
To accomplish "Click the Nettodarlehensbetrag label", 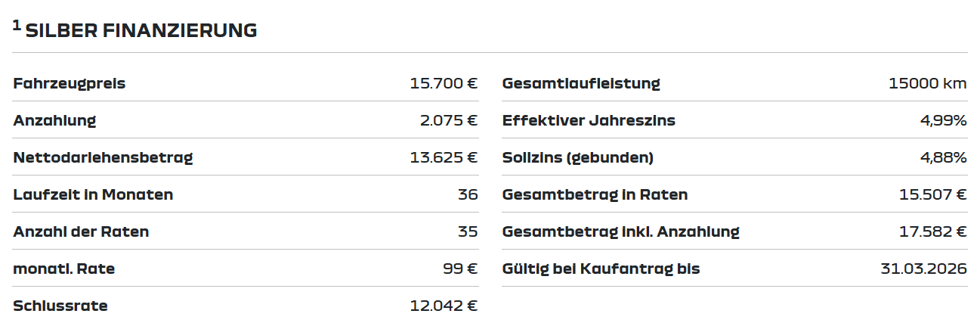I will point(103,157).
